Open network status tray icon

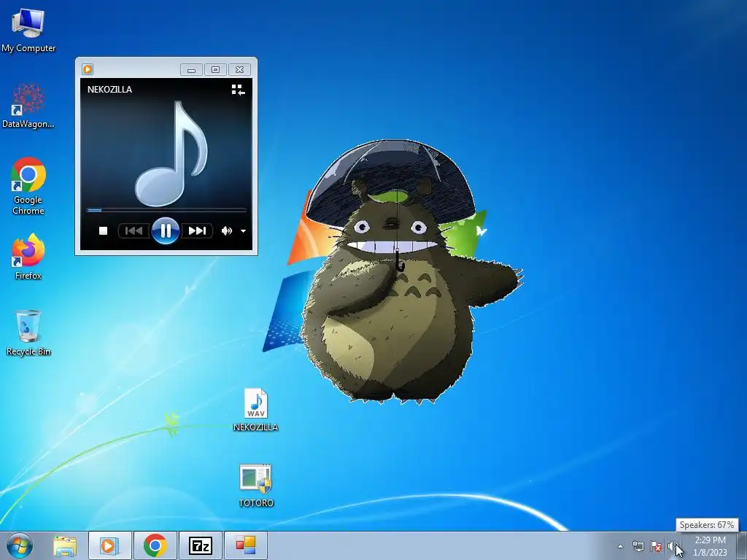[x=638, y=546]
